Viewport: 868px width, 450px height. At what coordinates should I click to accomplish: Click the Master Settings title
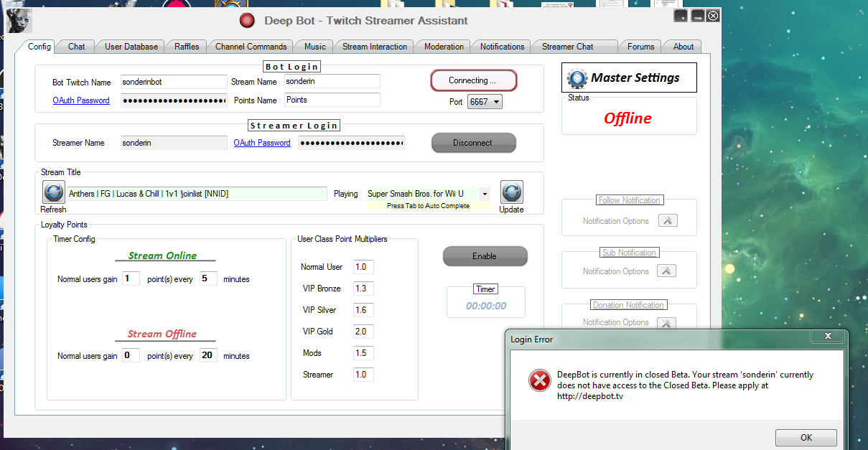(635, 78)
